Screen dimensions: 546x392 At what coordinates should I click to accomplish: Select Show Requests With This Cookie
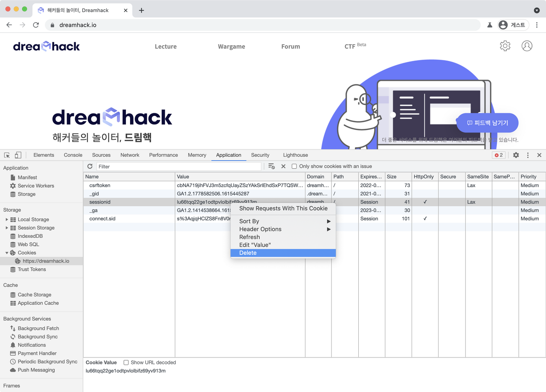[283, 208]
